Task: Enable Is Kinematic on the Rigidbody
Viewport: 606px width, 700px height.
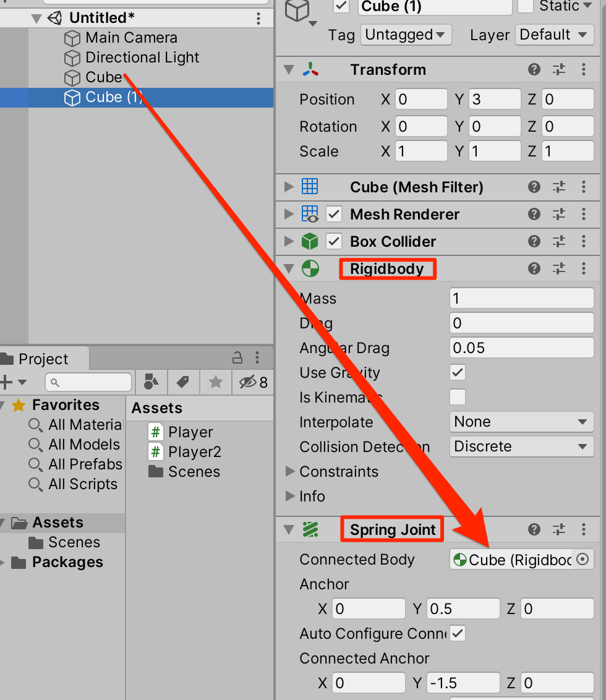Action: (456, 397)
